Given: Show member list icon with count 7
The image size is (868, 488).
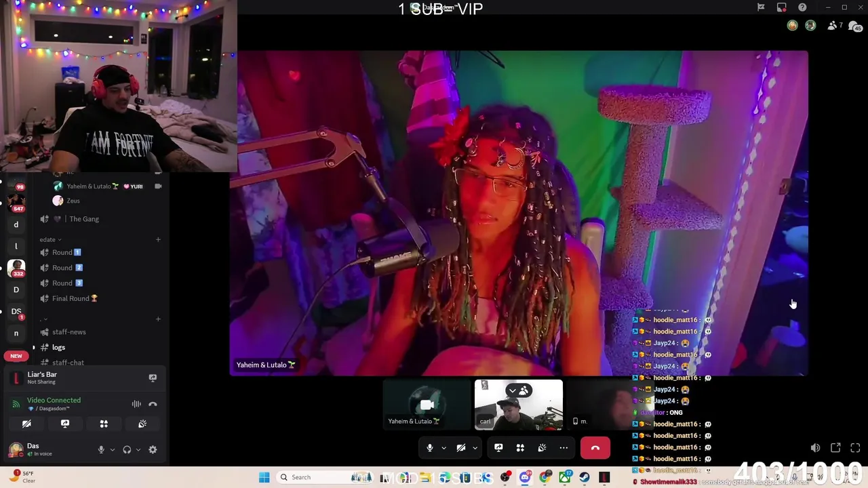Looking at the screenshot, I should point(835,26).
